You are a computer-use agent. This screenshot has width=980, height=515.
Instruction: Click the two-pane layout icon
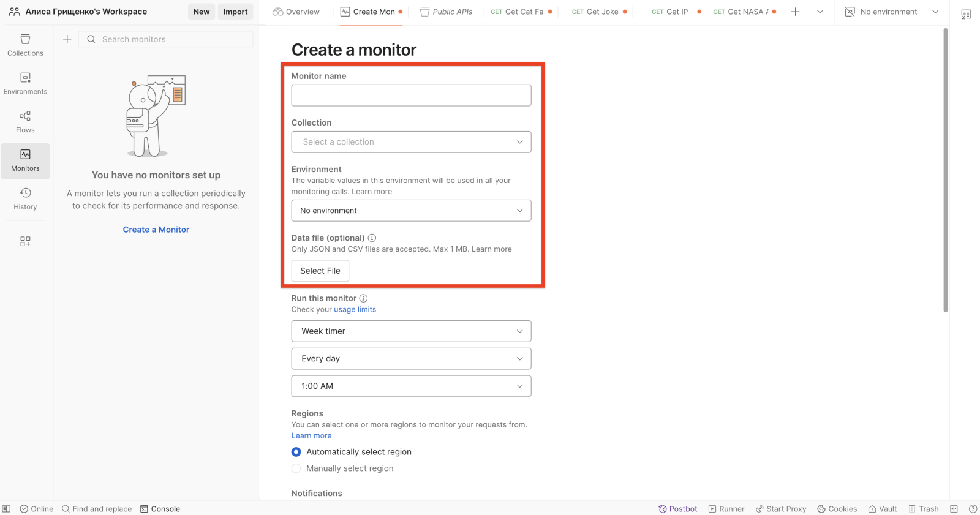pyautogui.click(x=954, y=509)
